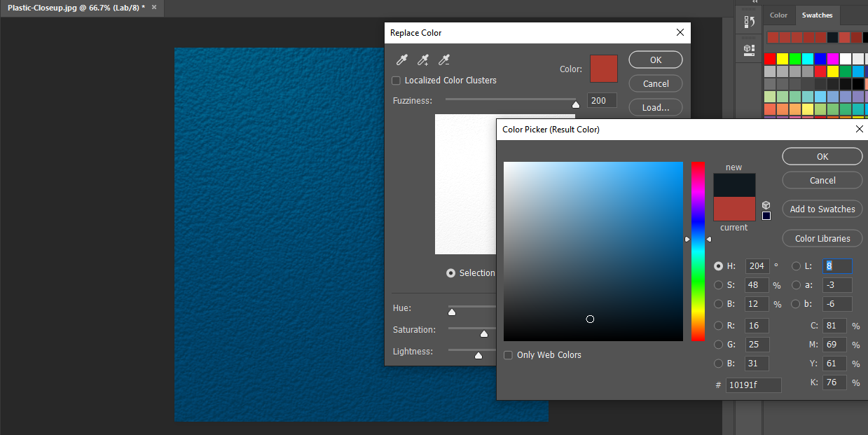Click the selection preview thumbnail in Replace Color
The image size is (868, 435).
[466, 184]
